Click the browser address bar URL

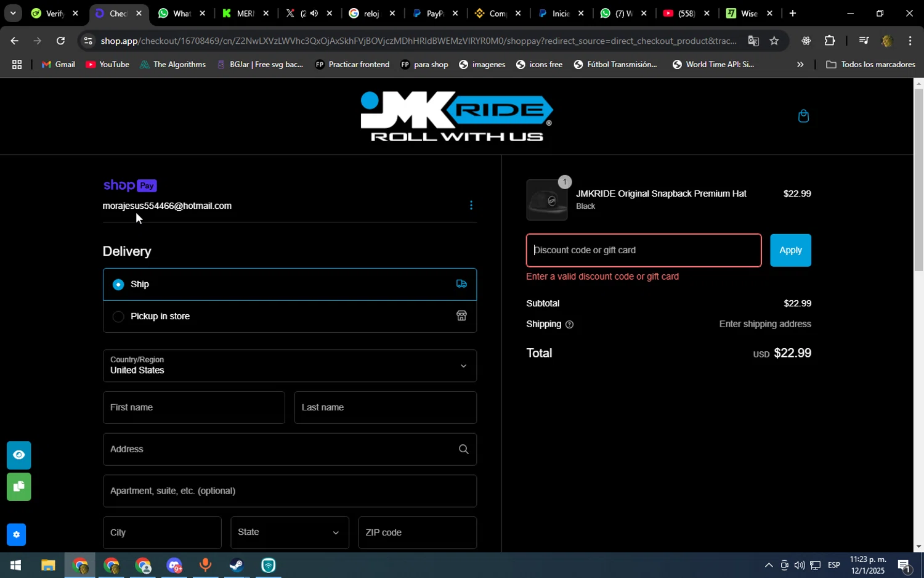pyautogui.click(x=419, y=41)
